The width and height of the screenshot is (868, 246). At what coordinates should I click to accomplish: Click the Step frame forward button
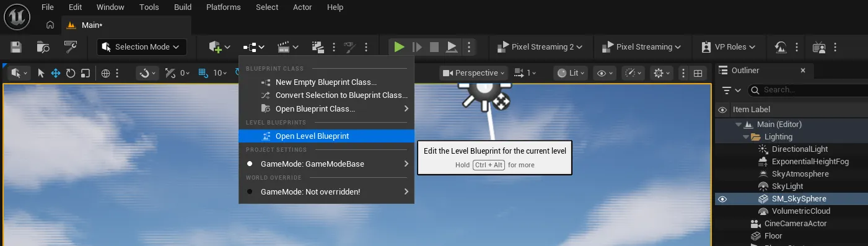point(417,46)
